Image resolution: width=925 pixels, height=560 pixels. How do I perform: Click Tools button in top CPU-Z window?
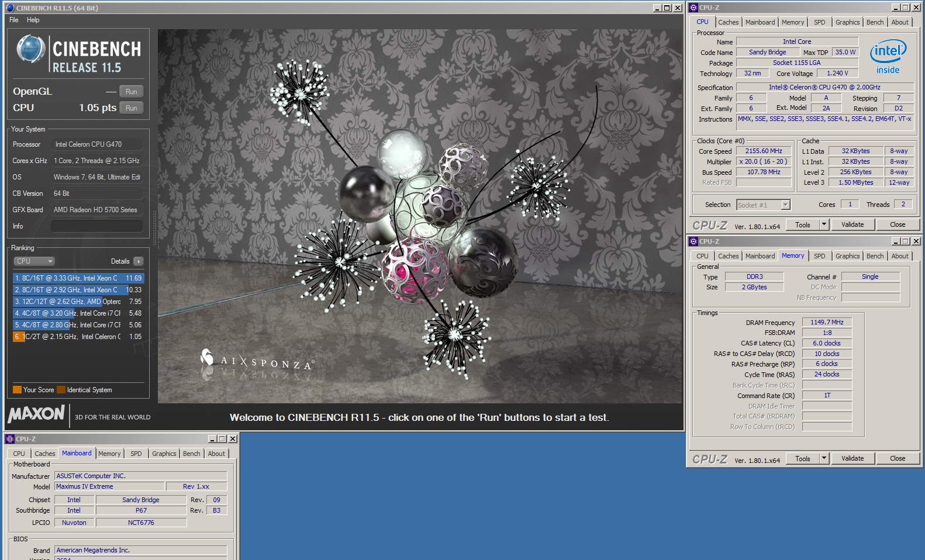pyautogui.click(x=803, y=225)
